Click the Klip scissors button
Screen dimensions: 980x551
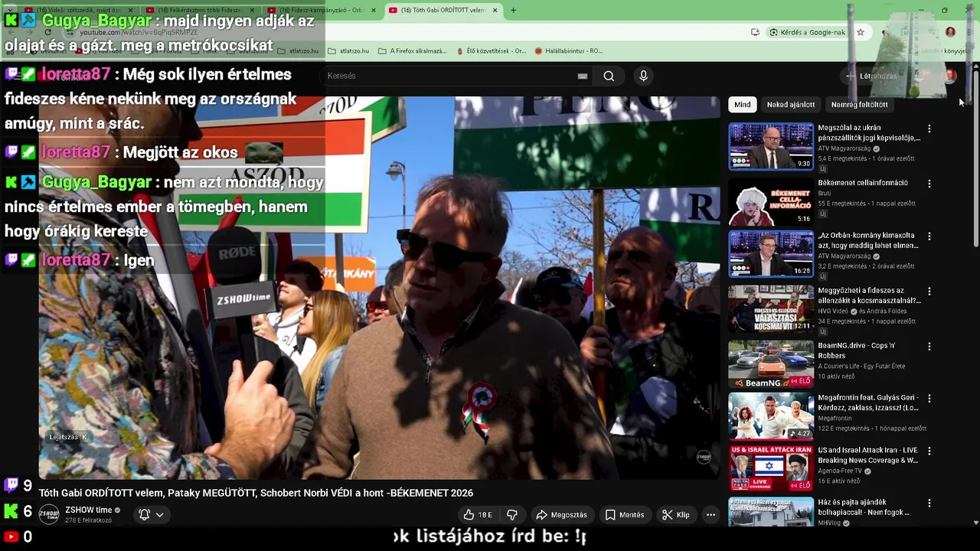coord(676,514)
